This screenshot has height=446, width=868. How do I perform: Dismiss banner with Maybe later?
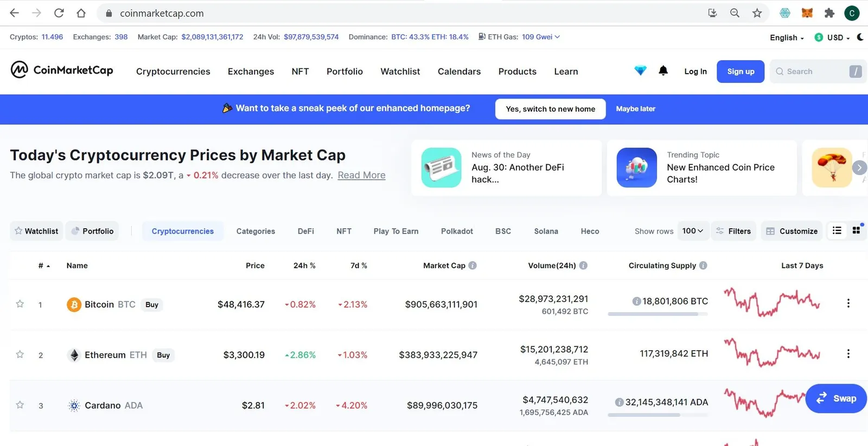coord(635,109)
